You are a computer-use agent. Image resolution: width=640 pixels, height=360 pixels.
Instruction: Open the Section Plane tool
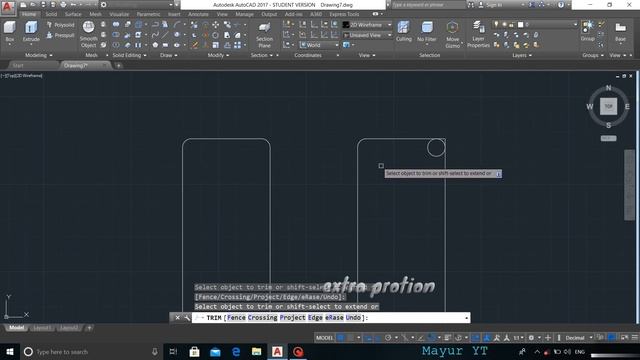[264, 35]
